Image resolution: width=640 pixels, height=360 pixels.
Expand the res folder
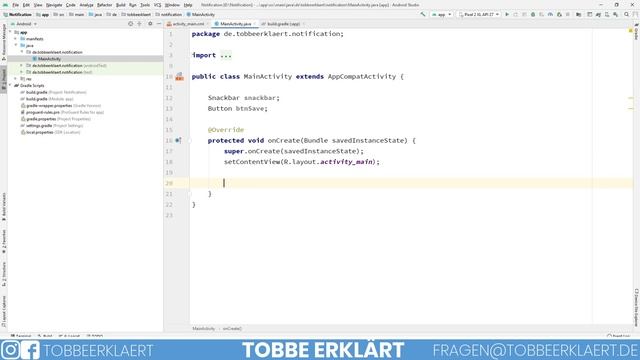click(x=16, y=79)
